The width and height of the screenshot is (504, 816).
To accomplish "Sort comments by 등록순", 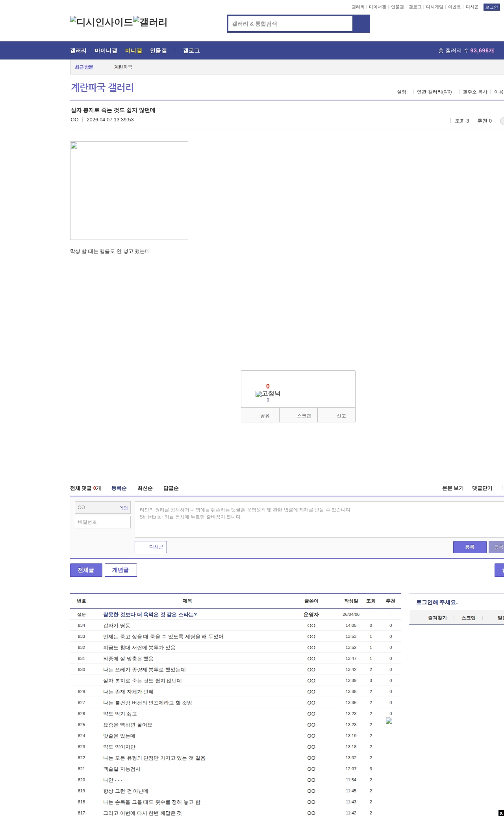I will pos(119,488).
